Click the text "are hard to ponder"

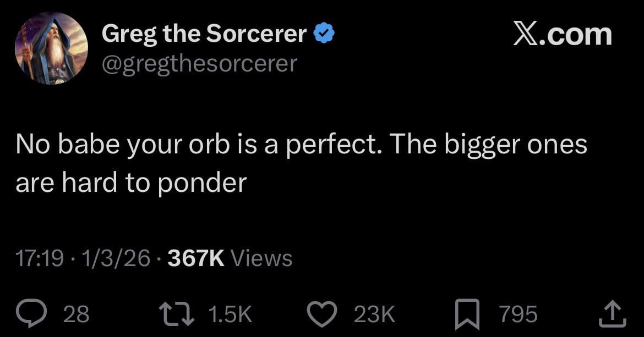pyautogui.click(x=130, y=183)
